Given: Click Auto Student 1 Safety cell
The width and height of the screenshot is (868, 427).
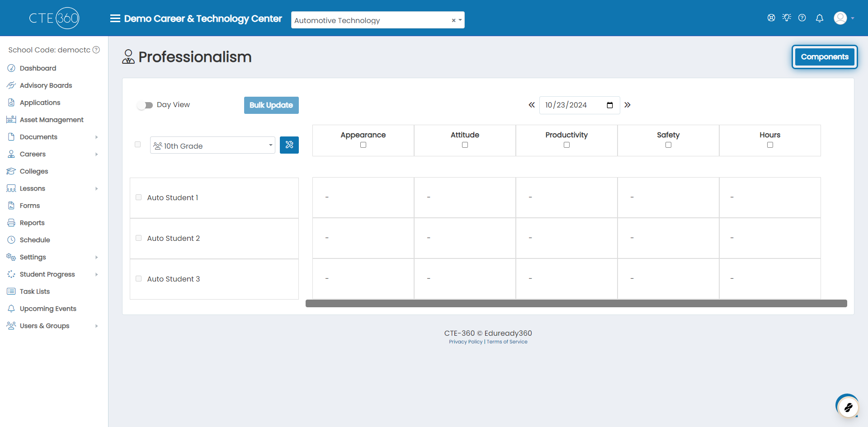Looking at the screenshot, I should (668, 197).
